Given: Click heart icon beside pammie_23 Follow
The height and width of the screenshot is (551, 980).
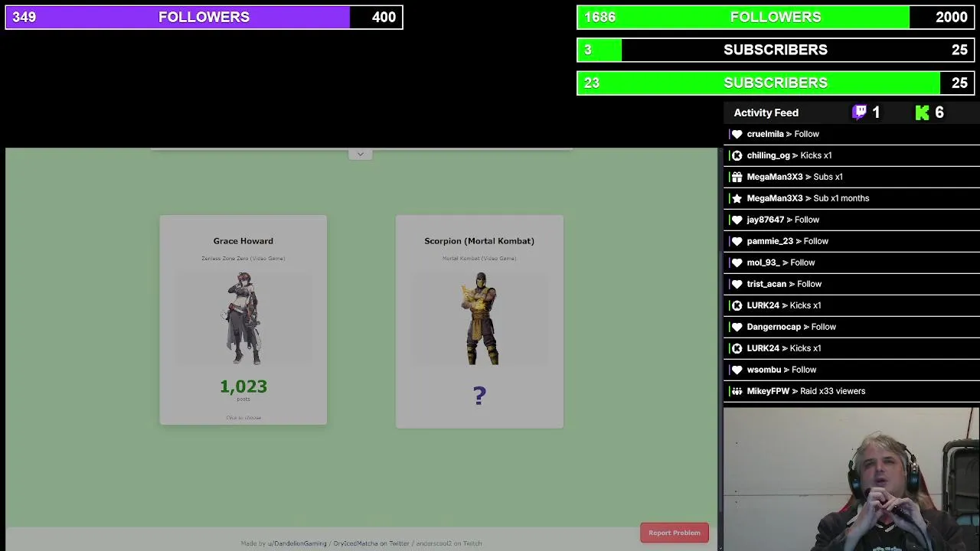Looking at the screenshot, I should tap(737, 241).
